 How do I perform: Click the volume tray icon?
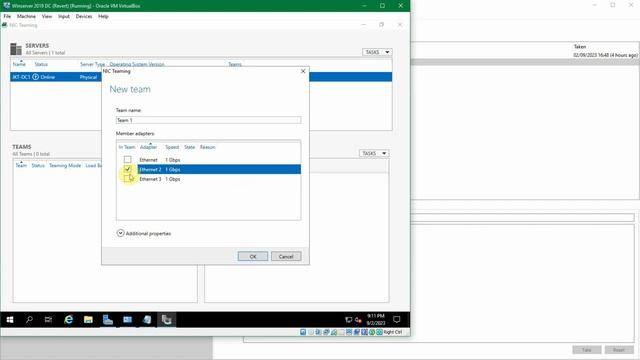[x=358, y=320]
